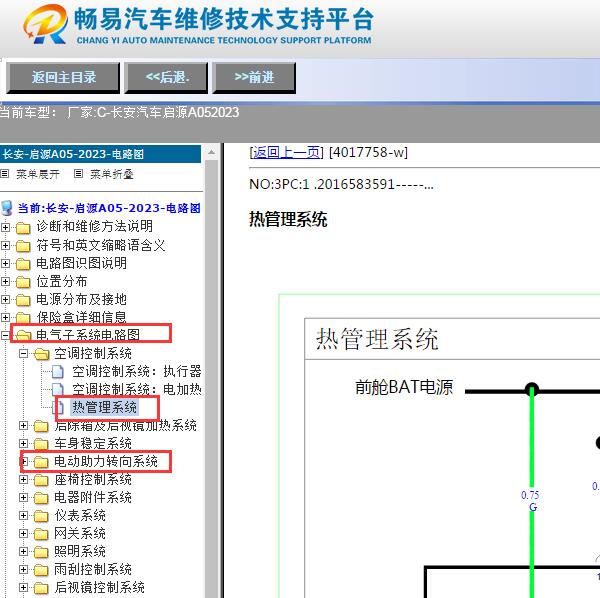The image size is (600, 598).
Task: Click the 长安-启源A05-2023-电路图 panel header
Action: [x=100, y=154]
